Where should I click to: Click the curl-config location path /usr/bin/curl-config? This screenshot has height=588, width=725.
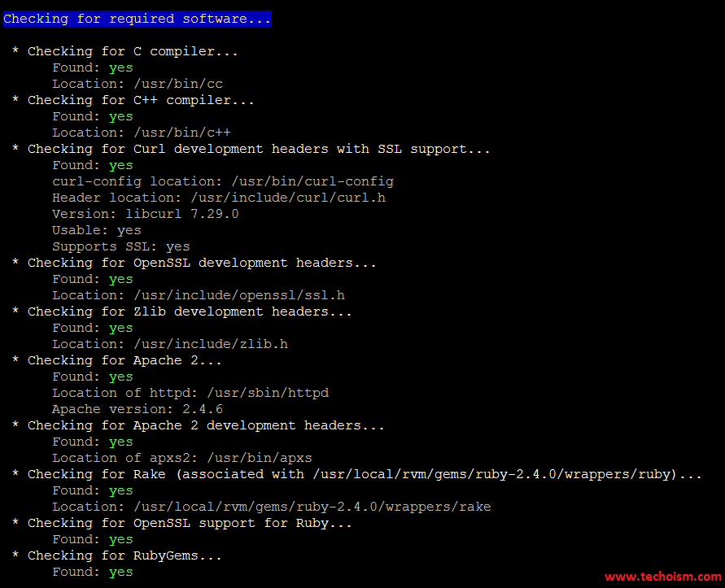(312, 181)
